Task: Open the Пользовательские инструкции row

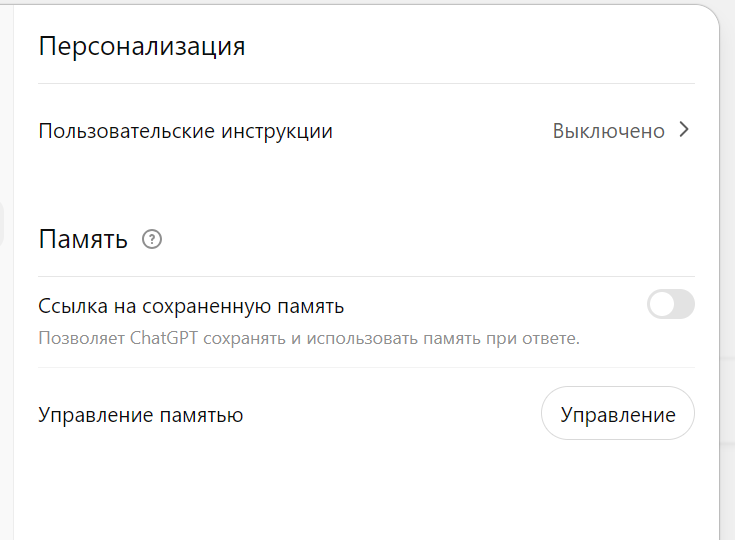Action: click(x=366, y=131)
